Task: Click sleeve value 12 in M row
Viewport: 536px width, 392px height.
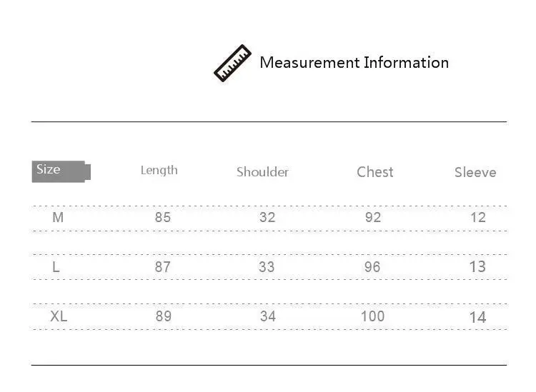Action: click(x=478, y=217)
